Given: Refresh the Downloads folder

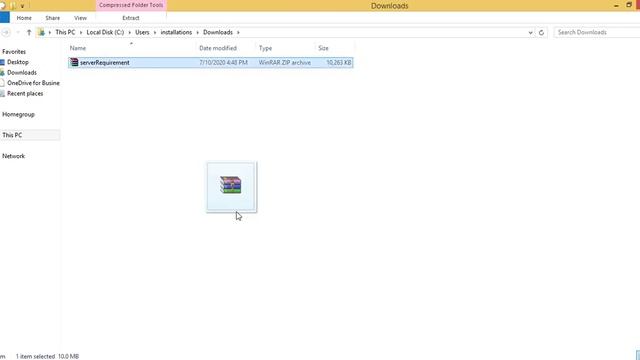Looking at the screenshot, I should coord(542,32).
